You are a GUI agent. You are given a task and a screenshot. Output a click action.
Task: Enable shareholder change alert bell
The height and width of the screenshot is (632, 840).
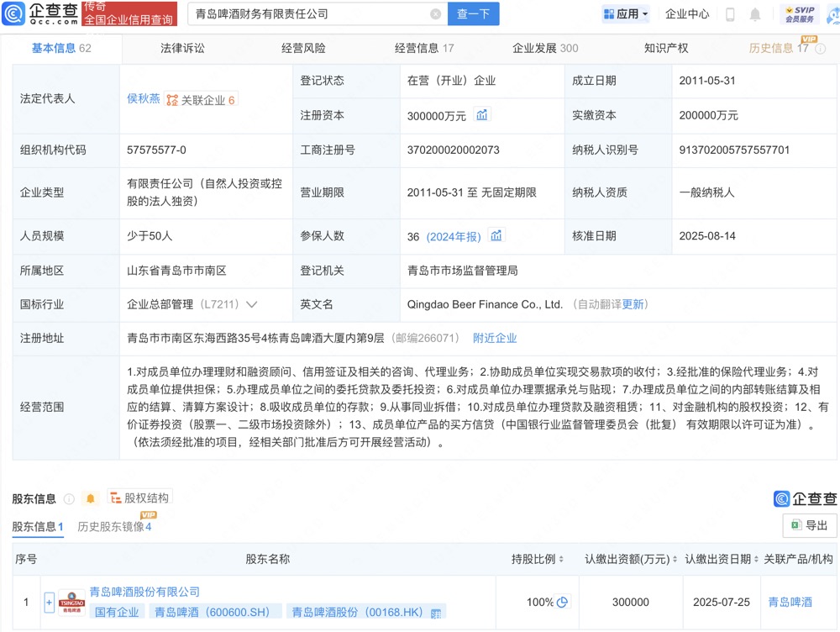91,498
